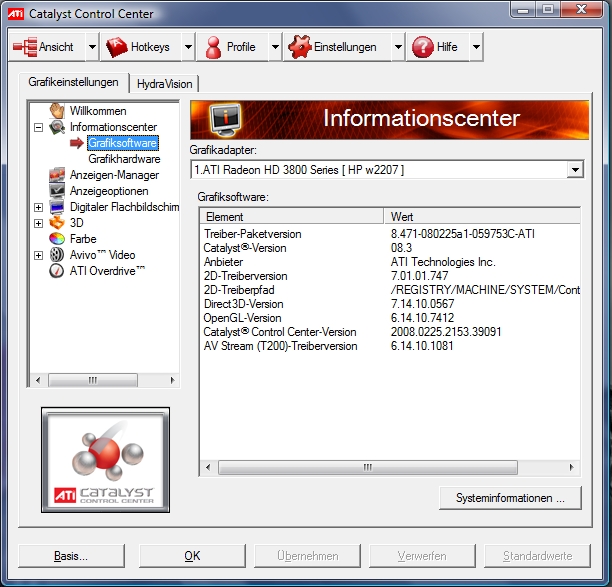612x587 pixels.
Task: Click the Verwerfen button
Action: tap(422, 556)
